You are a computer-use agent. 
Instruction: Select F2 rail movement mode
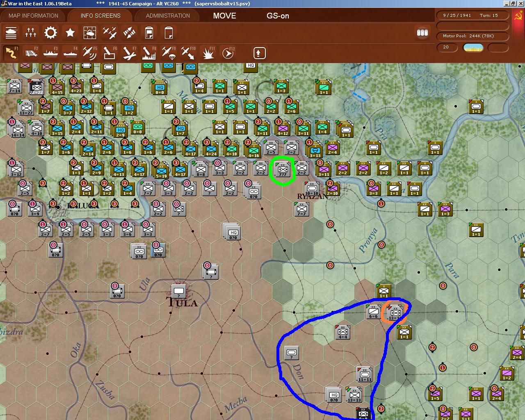(31, 53)
